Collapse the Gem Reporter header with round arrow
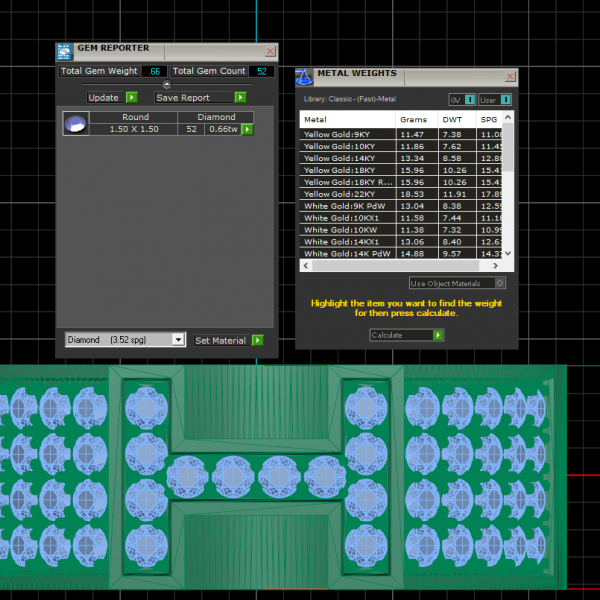The width and height of the screenshot is (600, 600). pyautogui.click(x=166, y=85)
